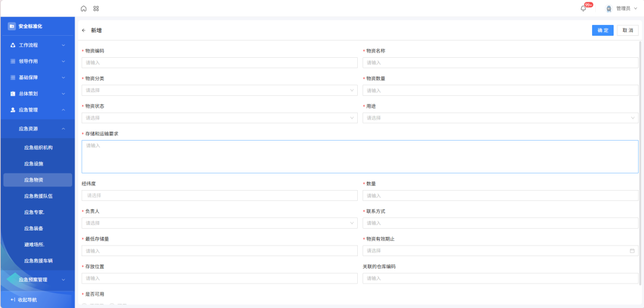The width and height of the screenshot is (644, 308).
Task: Click the 领导作用 menu icon
Action: point(13,61)
